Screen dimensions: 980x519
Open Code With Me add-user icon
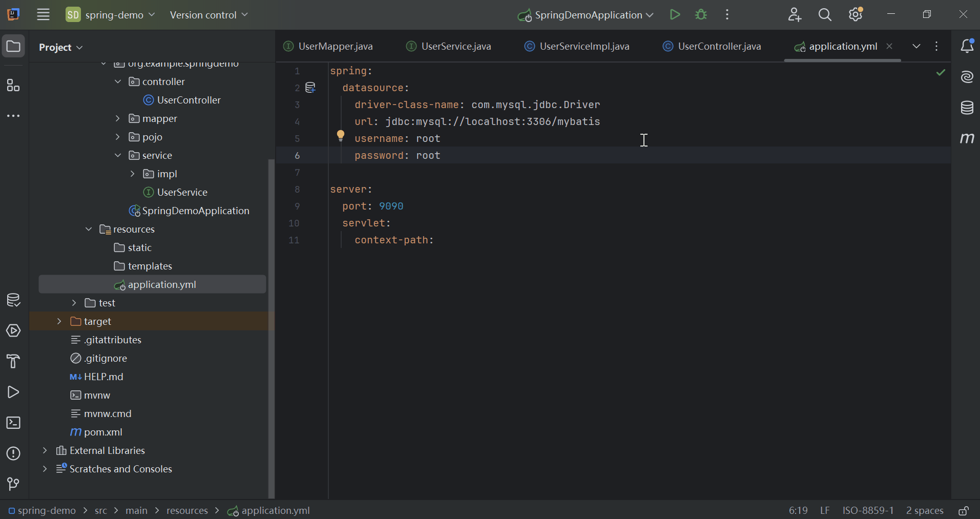pos(795,15)
